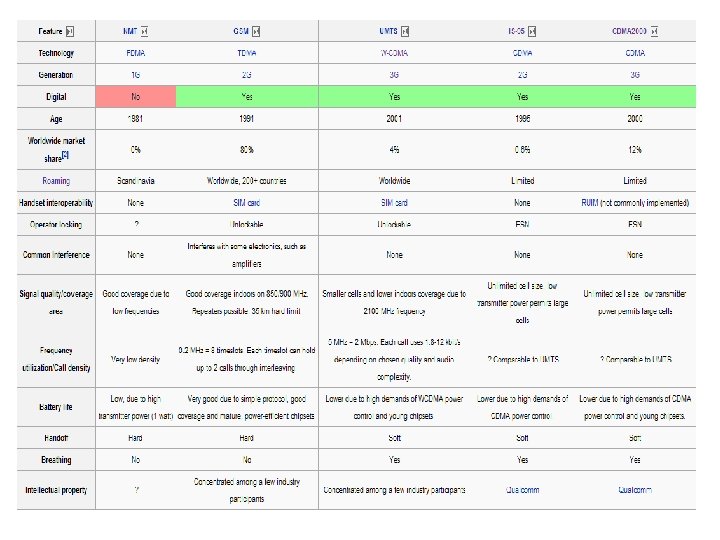Follow the W-CDMA technology link
Image resolution: width=720 pixels, height=540 pixels.
click(394, 53)
